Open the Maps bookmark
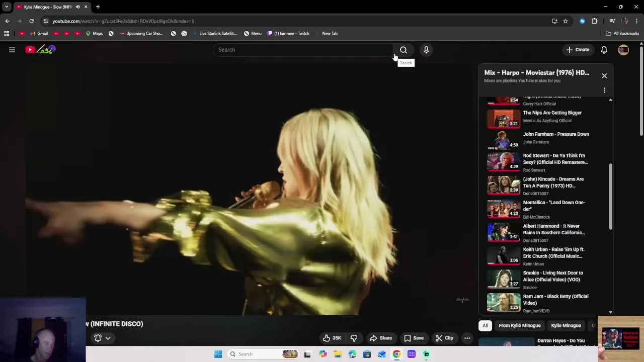The image size is (644, 362). coord(94,33)
